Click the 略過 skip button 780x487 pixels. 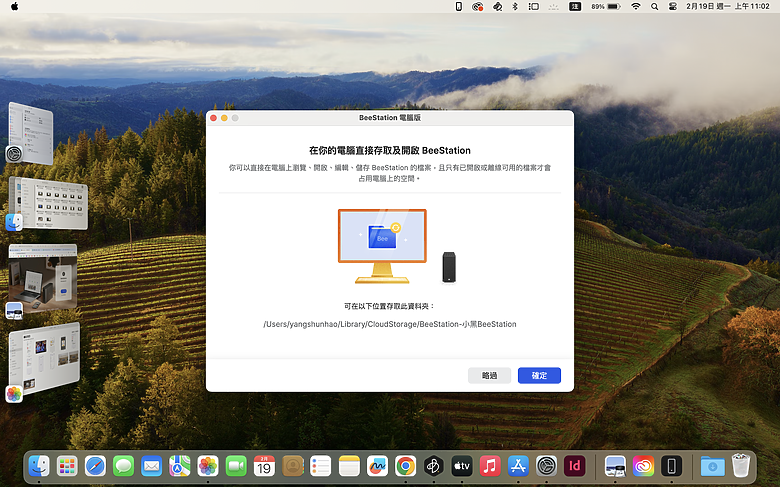click(x=489, y=376)
